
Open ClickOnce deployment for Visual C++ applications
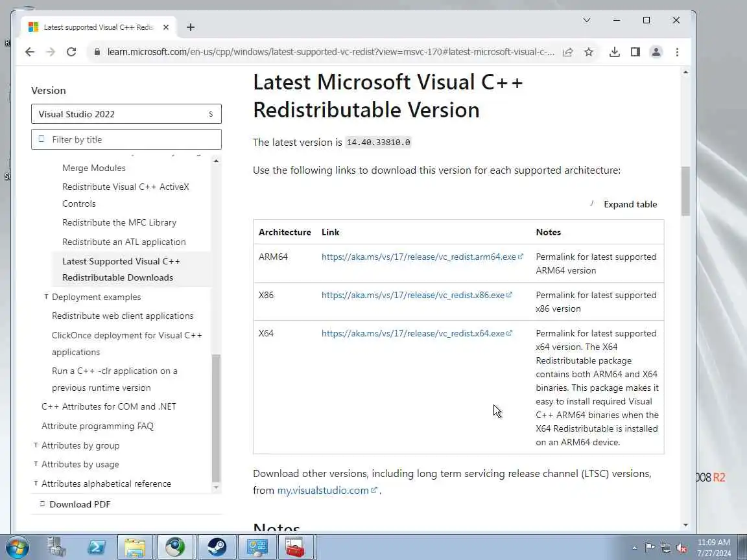[126, 344]
